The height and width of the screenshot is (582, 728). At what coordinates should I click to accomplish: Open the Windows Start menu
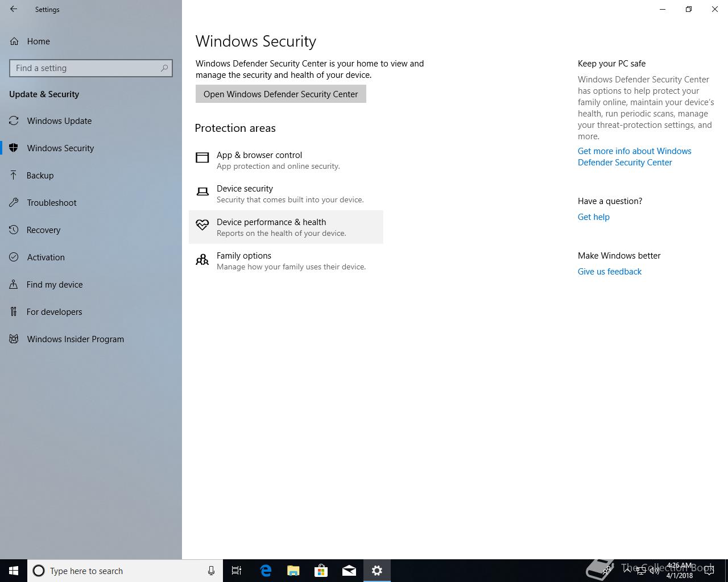(x=14, y=571)
